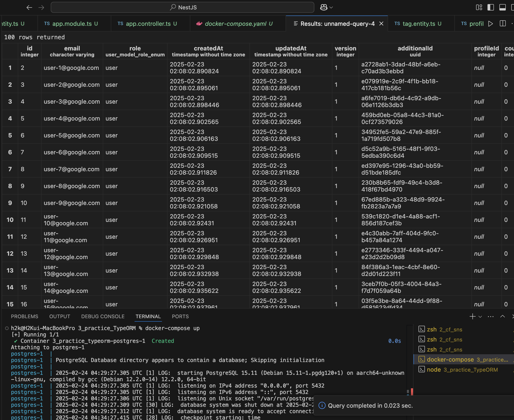Switch to the PROBLEMS panel tab
514x420 pixels.
(x=24, y=316)
